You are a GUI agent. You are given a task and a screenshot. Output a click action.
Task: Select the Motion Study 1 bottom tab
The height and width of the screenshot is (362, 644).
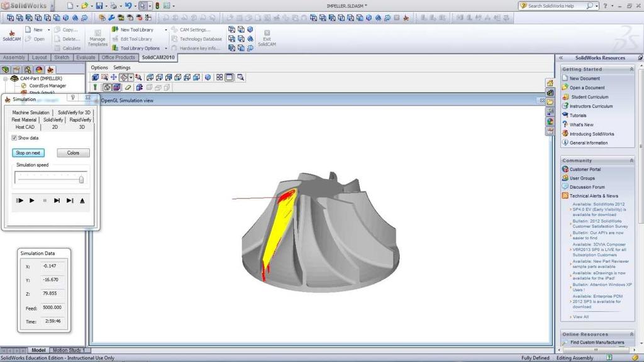pyautogui.click(x=69, y=350)
